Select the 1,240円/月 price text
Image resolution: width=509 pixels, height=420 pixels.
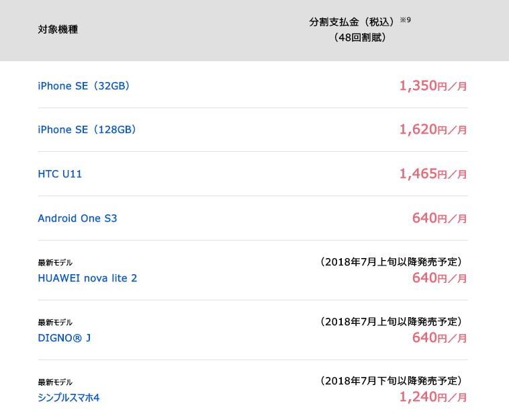tap(433, 397)
